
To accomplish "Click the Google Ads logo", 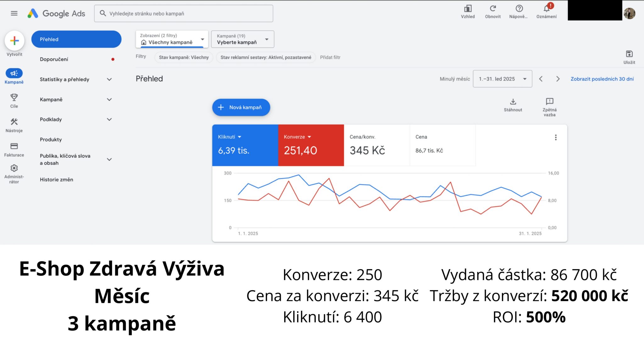I will (56, 14).
